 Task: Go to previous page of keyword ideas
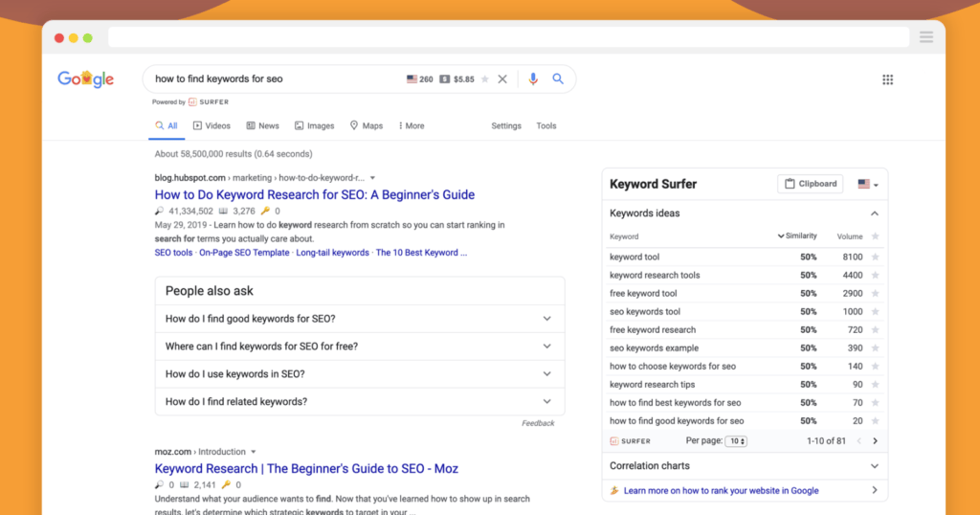point(859,441)
